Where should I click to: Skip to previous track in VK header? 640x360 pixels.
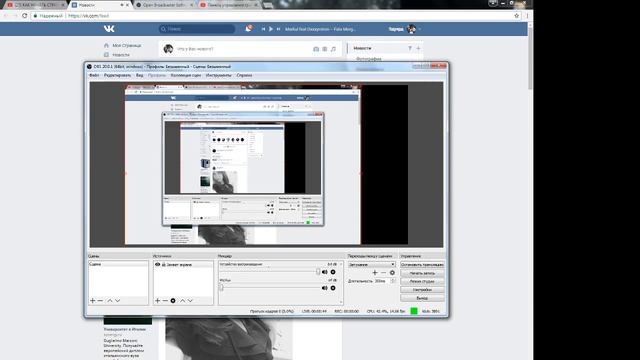pyautogui.click(x=263, y=29)
